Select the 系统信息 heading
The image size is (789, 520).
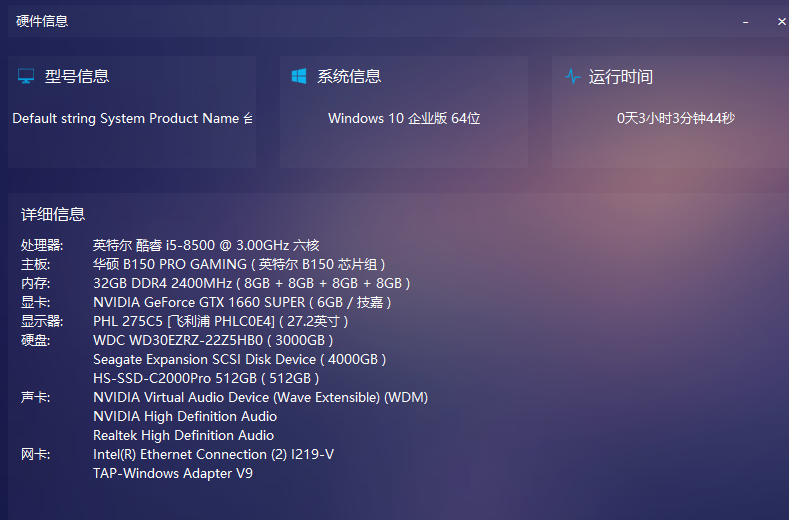tap(349, 77)
